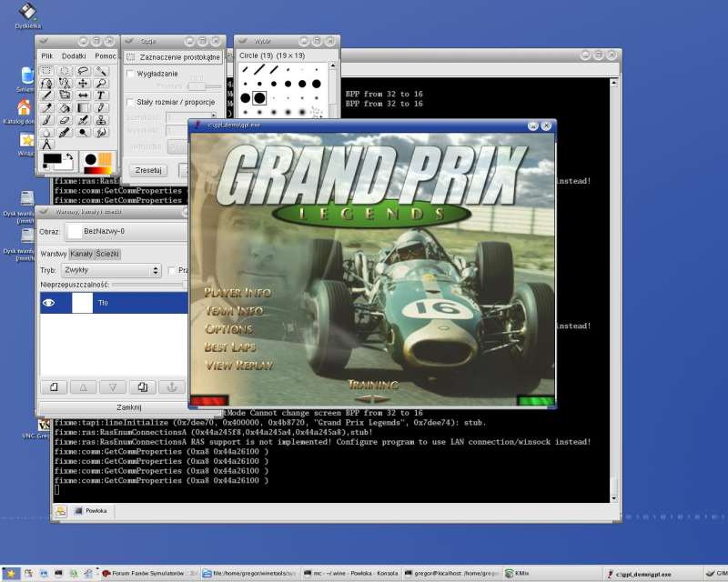Select the Color Picker eyedropper tool

coord(46,107)
